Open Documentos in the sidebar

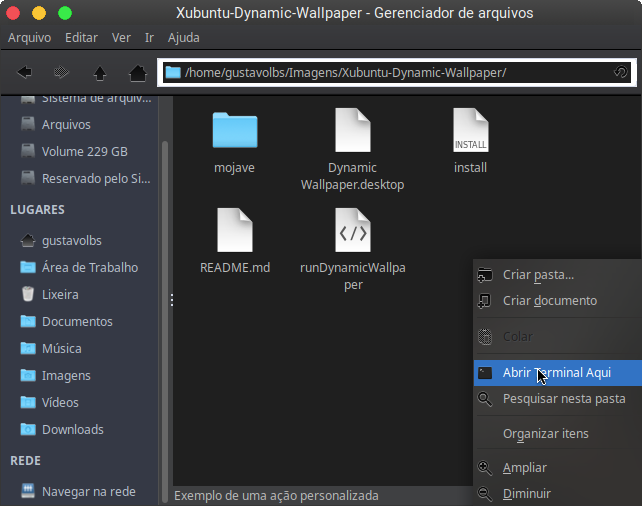(x=80, y=322)
